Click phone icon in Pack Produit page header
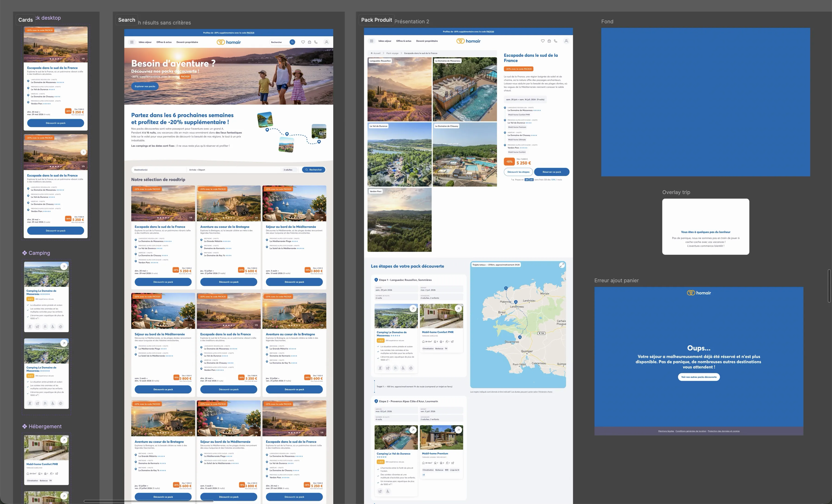Image resolution: width=832 pixels, height=504 pixels. click(555, 41)
